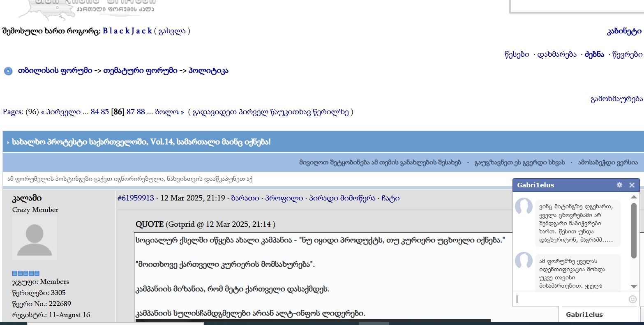Viewport: 644px width, 325px height.
Task: Click the Crazy Member rank text
Action: coord(35,210)
